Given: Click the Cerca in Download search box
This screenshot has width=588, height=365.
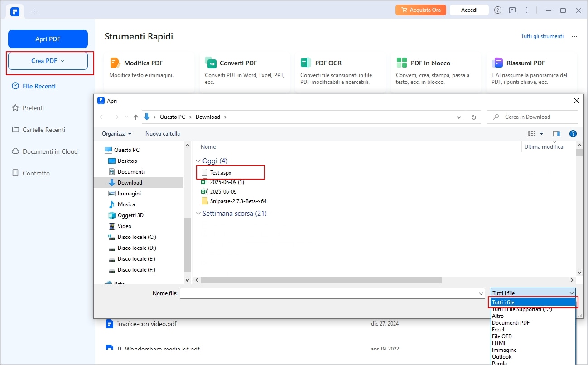Looking at the screenshot, I should pyautogui.click(x=532, y=117).
